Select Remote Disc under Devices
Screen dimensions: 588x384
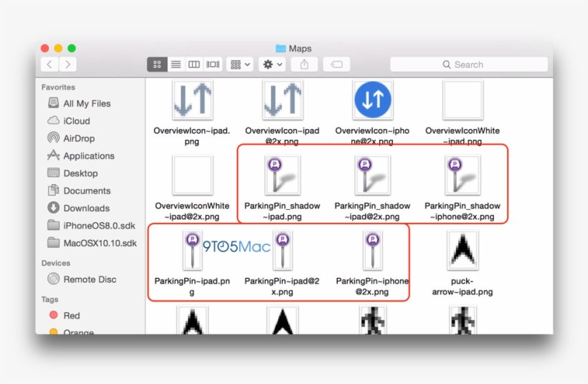point(82,279)
